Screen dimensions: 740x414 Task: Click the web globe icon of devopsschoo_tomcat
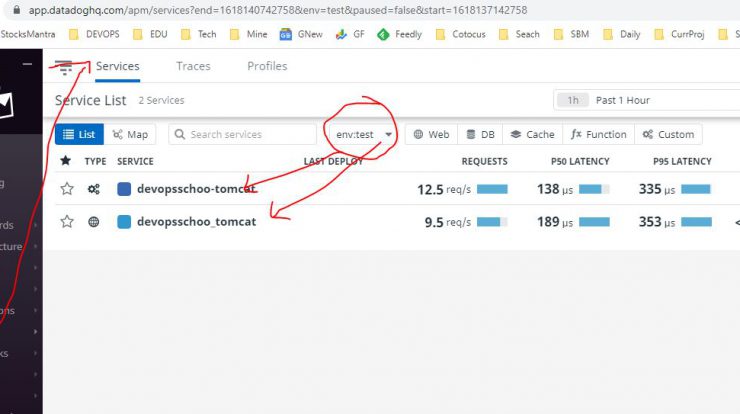pyautogui.click(x=93, y=222)
